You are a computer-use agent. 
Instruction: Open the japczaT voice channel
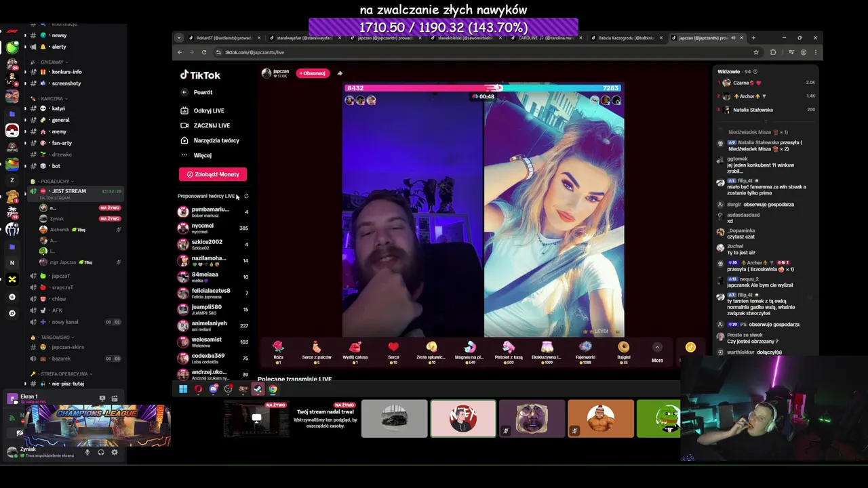[x=60, y=276]
